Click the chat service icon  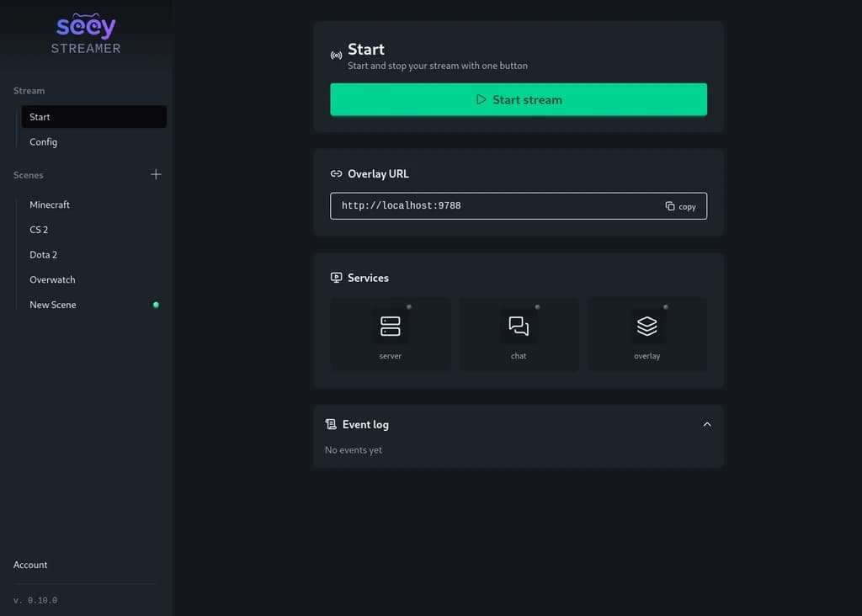click(x=519, y=326)
